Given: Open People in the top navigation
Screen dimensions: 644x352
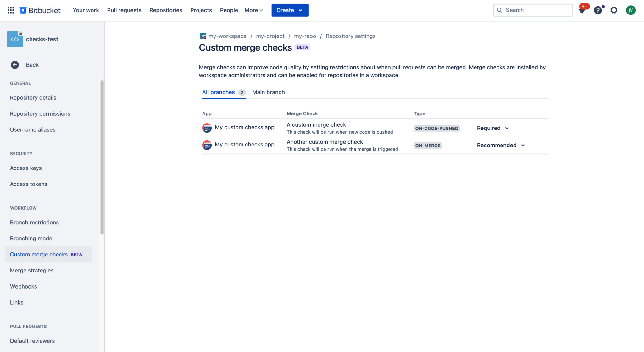Looking at the screenshot, I should click(229, 10).
